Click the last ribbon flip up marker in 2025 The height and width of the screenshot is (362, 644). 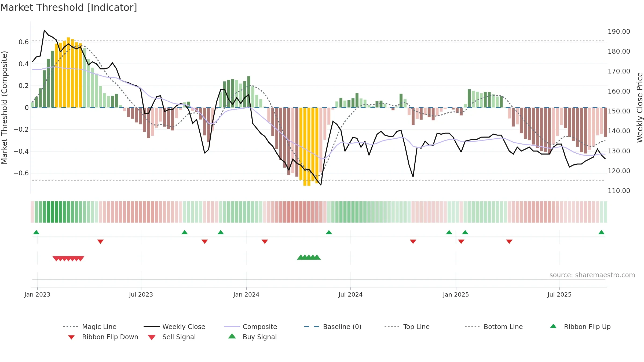coord(601,232)
